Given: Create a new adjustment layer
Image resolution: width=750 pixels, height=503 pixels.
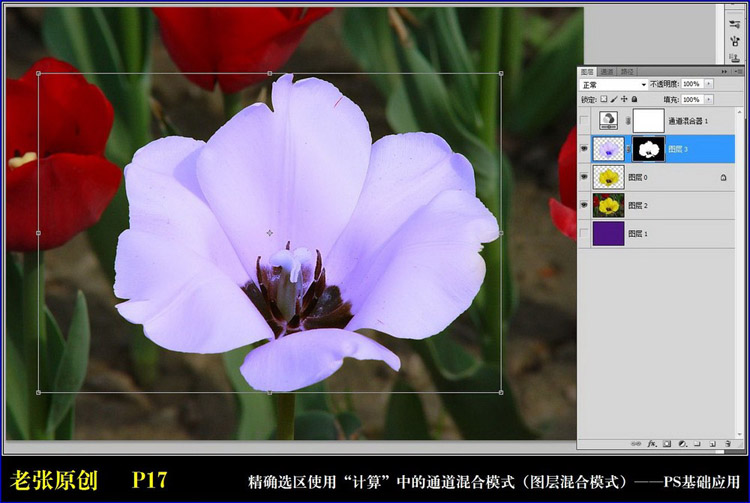Looking at the screenshot, I should pyautogui.click(x=681, y=442).
